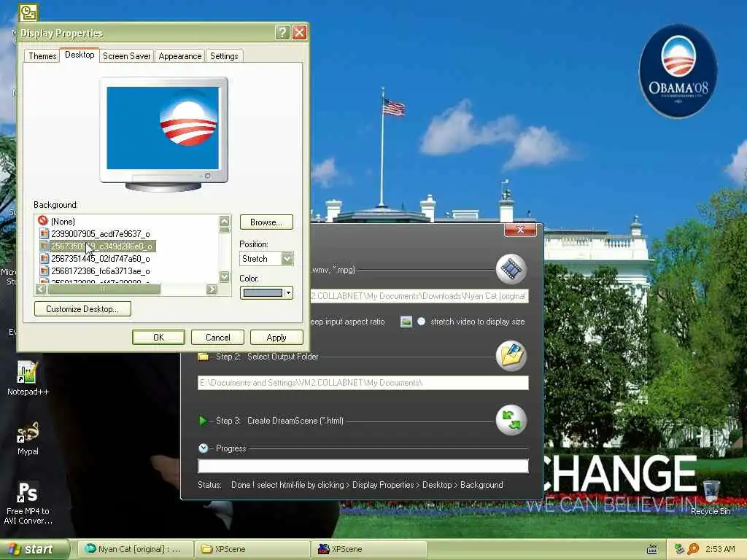Click the background list scroll up arrow
Screen dimensions: 747x560
tap(225, 220)
